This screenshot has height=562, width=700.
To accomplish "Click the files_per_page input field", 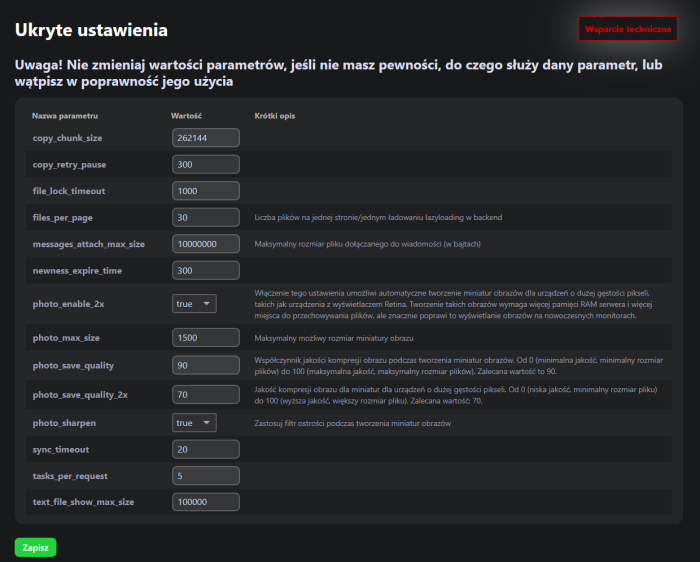I will (x=205, y=217).
